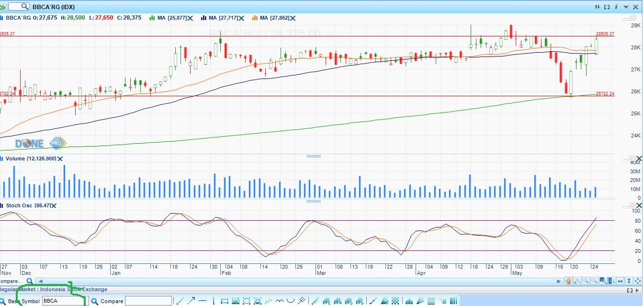644x306 pixels.
Task: Click the bracket expand icon in title bar
Action: (607, 7)
